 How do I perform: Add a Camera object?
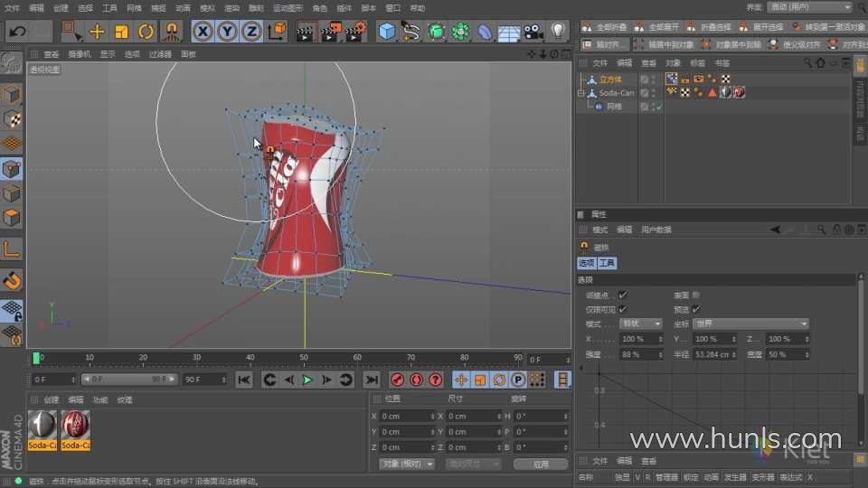pyautogui.click(x=533, y=32)
